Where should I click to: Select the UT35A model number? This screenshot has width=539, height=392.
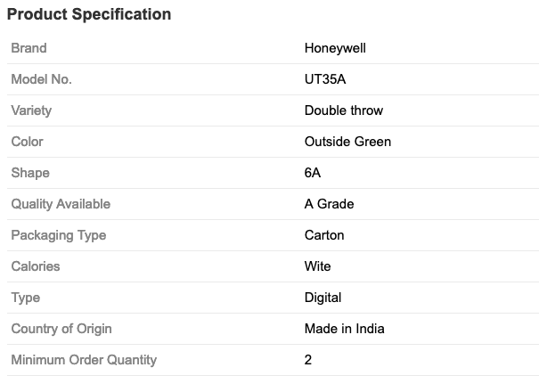pos(325,79)
